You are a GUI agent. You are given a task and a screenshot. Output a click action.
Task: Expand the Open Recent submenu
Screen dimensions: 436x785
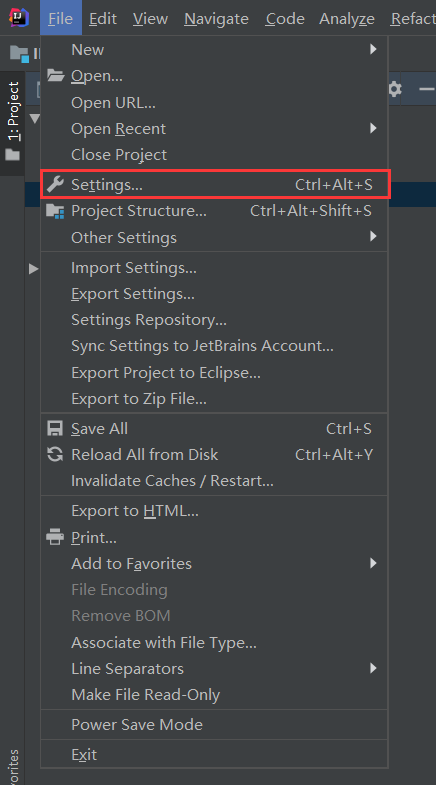214,129
